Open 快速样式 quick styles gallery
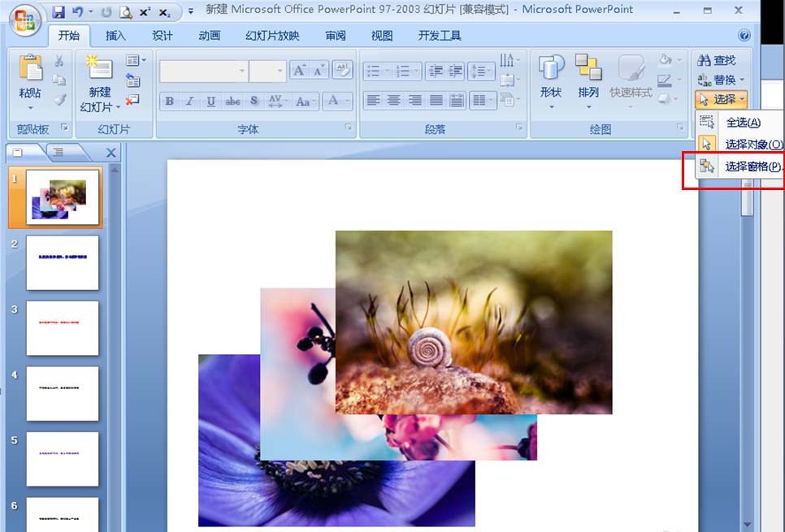 [631, 80]
